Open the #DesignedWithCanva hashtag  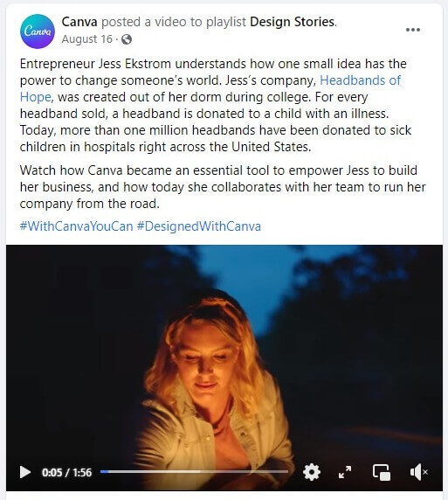[x=199, y=226]
